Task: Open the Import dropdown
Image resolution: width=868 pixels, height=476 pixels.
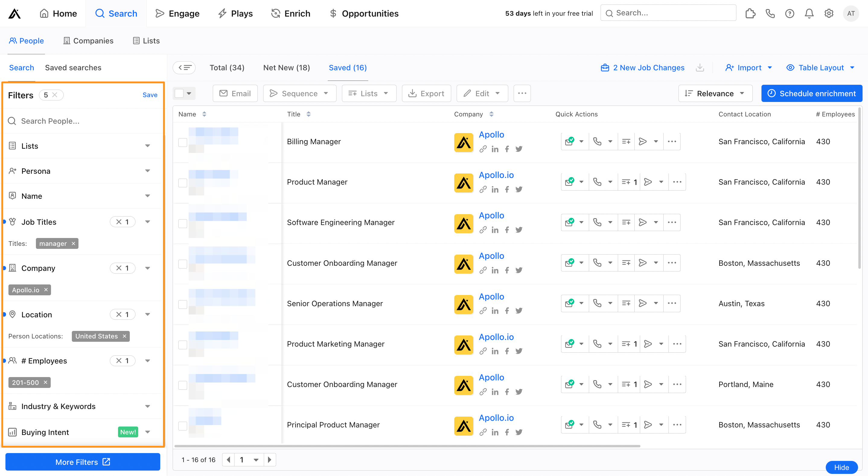Action: 748,68
